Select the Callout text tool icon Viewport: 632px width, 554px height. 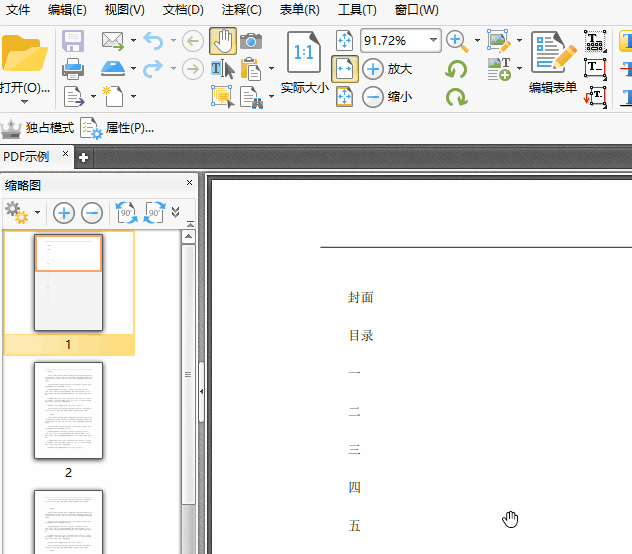[595, 97]
